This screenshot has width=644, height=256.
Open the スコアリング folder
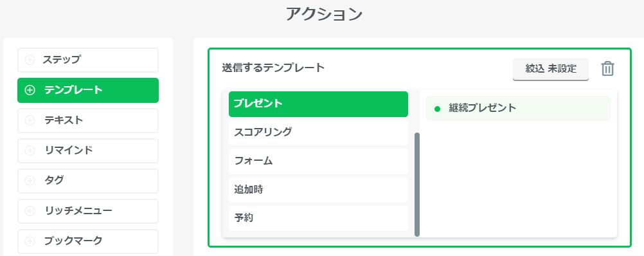click(x=318, y=133)
